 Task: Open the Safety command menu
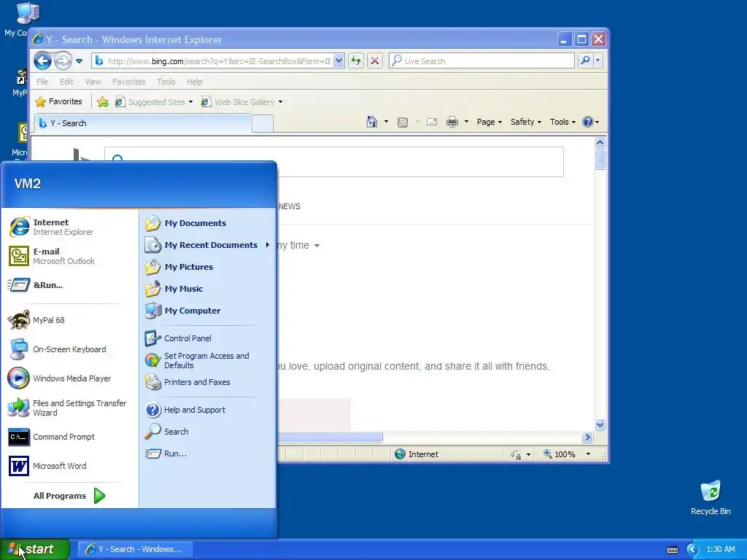pos(526,122)
